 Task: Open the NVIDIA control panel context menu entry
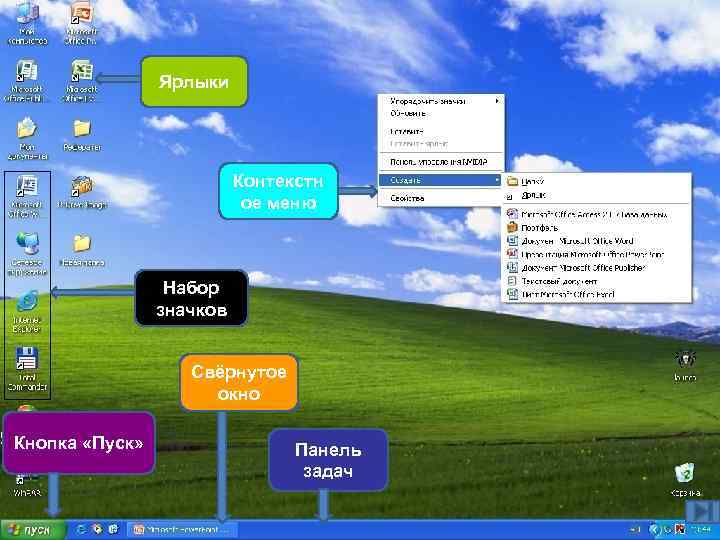pyautogui.click(x=441, y=162)
